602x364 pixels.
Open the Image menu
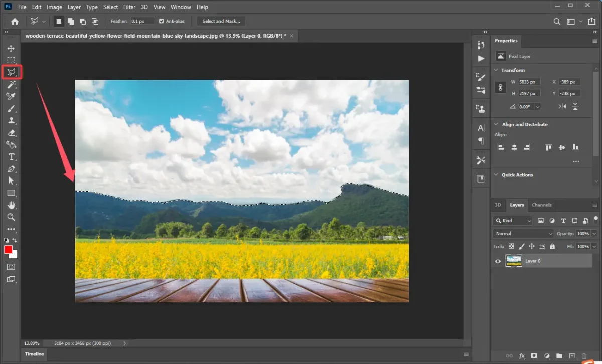coord(54,7)
